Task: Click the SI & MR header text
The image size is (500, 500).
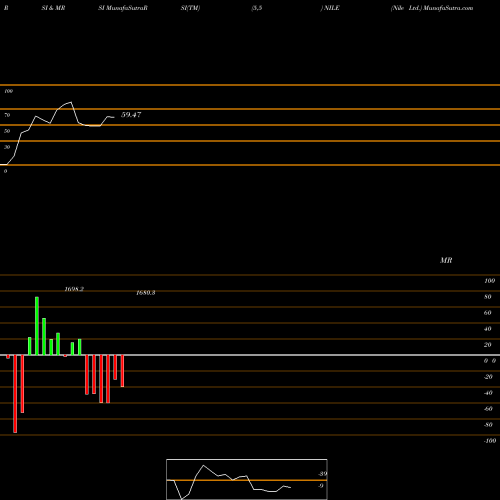Action: [x=53, y=8]
